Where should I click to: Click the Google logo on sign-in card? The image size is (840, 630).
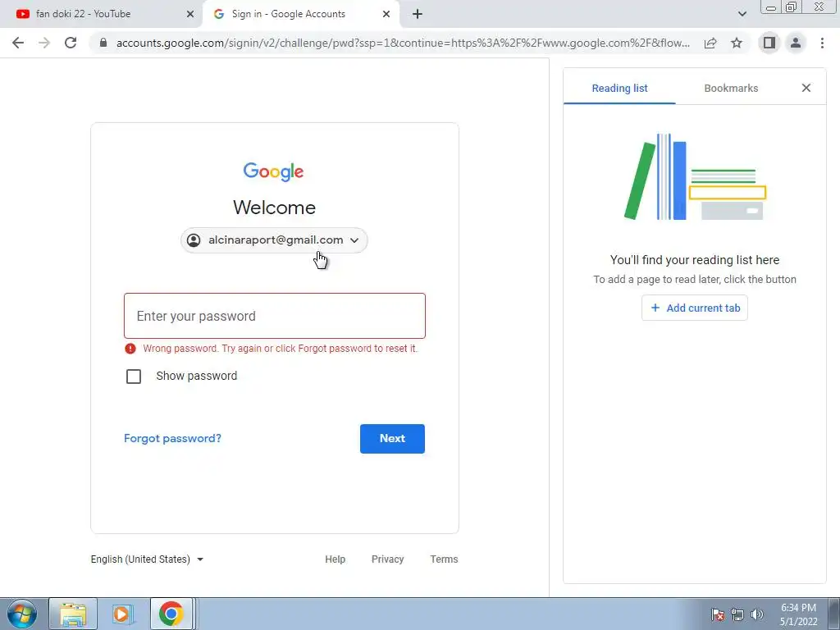coord(273,171)
